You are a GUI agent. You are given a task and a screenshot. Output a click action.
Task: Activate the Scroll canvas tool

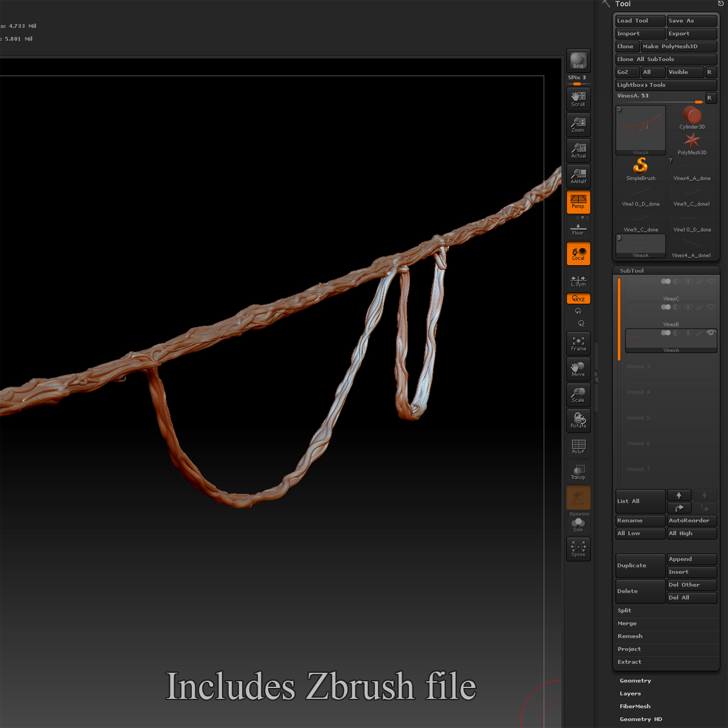578,99
